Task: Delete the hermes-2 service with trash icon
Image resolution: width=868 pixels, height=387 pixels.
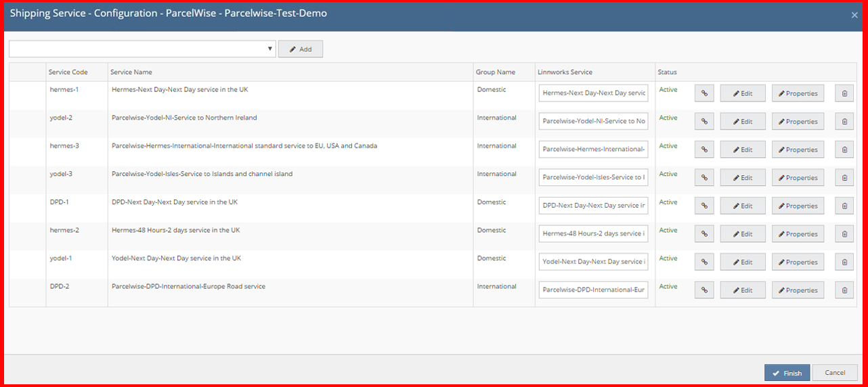Action: (x=844, y=234)
